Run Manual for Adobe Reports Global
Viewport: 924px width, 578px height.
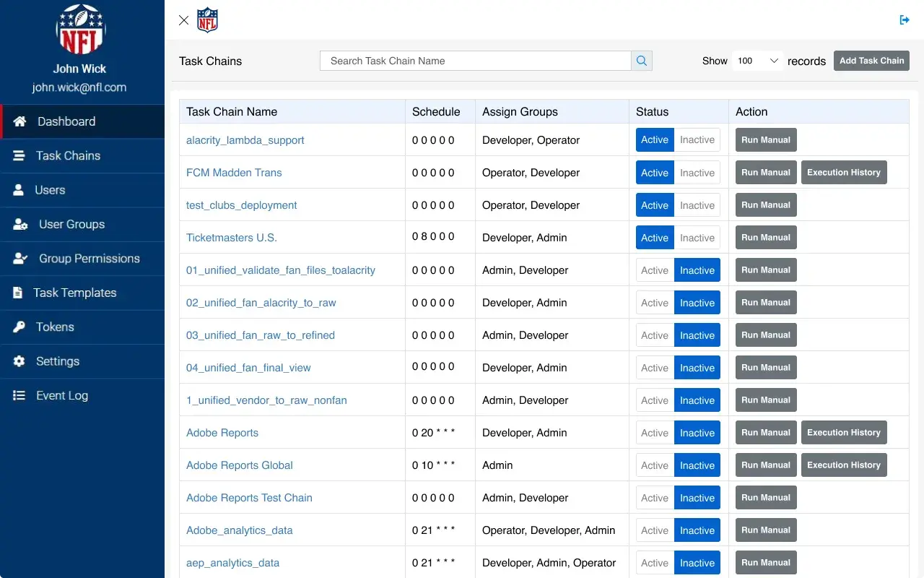point(765,465)
